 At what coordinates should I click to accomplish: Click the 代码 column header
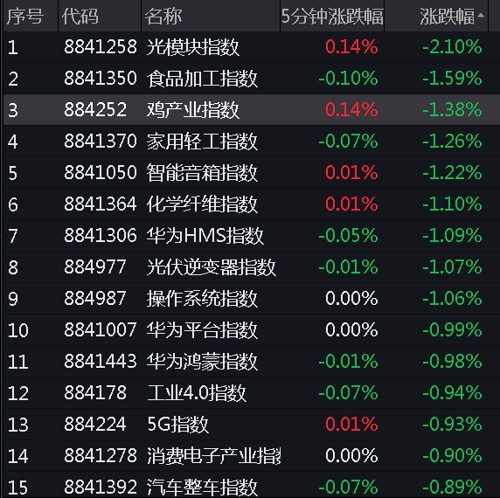pos(80,16)
